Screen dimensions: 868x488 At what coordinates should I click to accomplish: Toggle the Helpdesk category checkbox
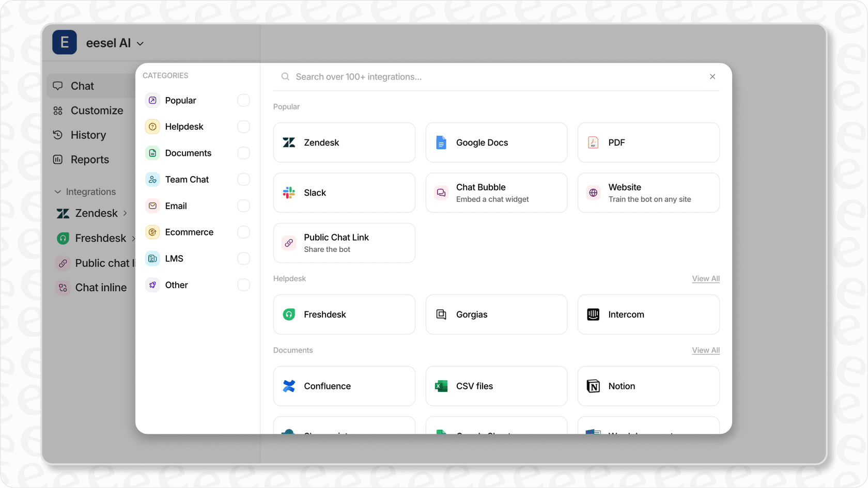pyautogui.click(x=243, y=127)
